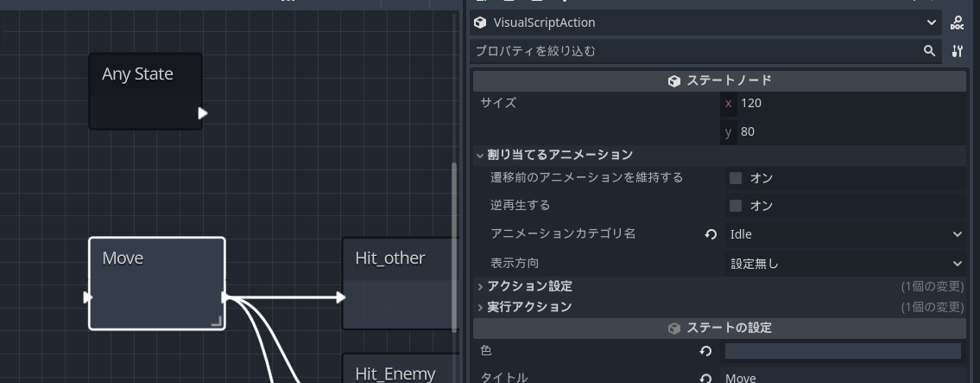The width and height of the screenshot is (980, 383).
Task: Open property filter settings sliders icon
Action: [957, 51]
